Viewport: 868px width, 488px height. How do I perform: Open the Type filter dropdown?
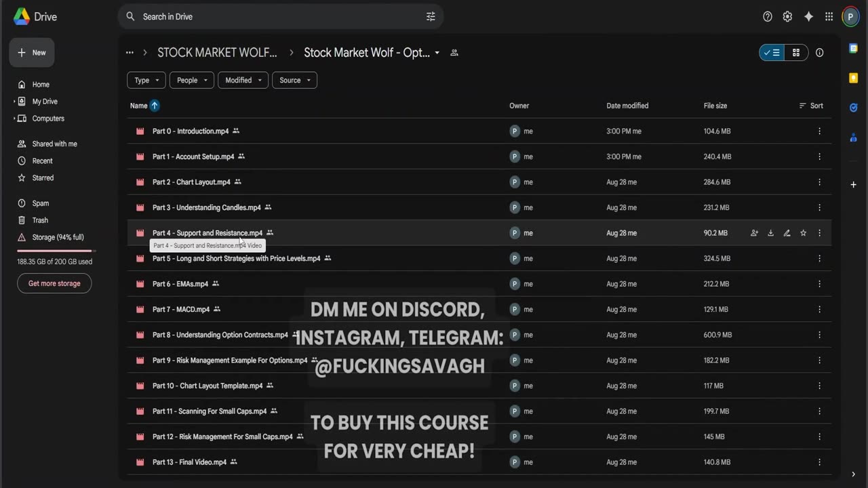146,80
